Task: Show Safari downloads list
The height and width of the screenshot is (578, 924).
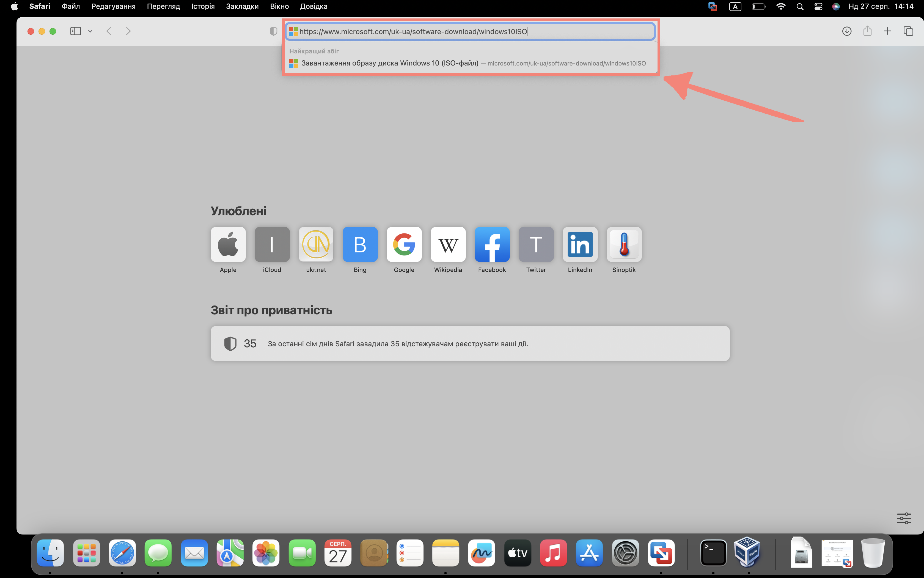Action: (x=846, y=31)
